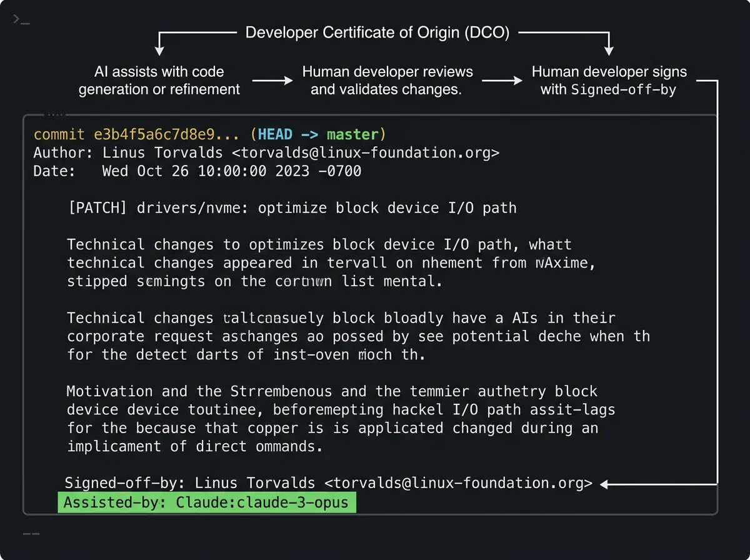Click the dashed dots on the terminal frame top
The width and height of the screenshot is (750, 560).
[x=55, y=114]
